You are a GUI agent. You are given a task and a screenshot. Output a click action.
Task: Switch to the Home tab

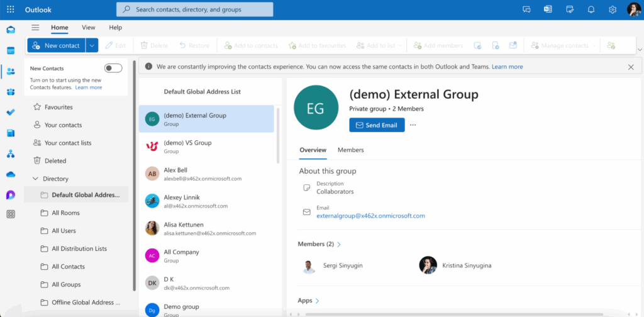(x=60, y=28)
